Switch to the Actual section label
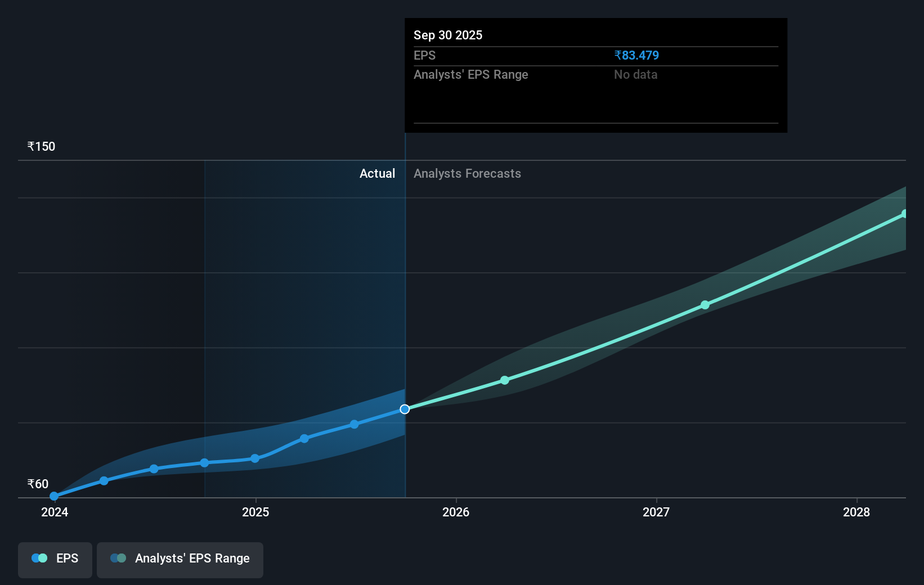 [x=377, y=174]
